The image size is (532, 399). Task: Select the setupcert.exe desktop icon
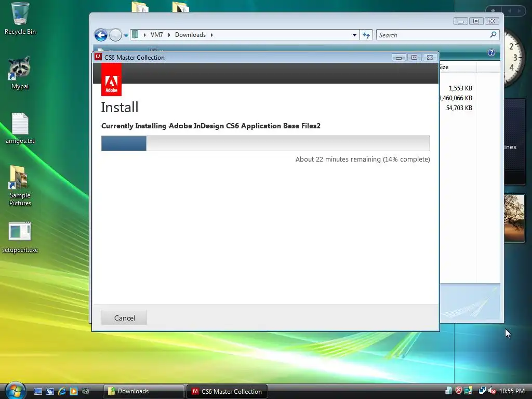pyautogui.click(x=20, y=237)
